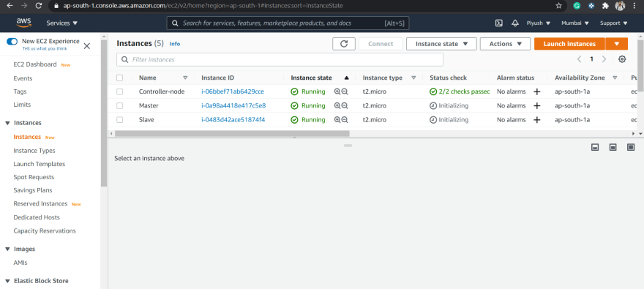
Task: Add alarm for Master instance
Action: (536, 106)
